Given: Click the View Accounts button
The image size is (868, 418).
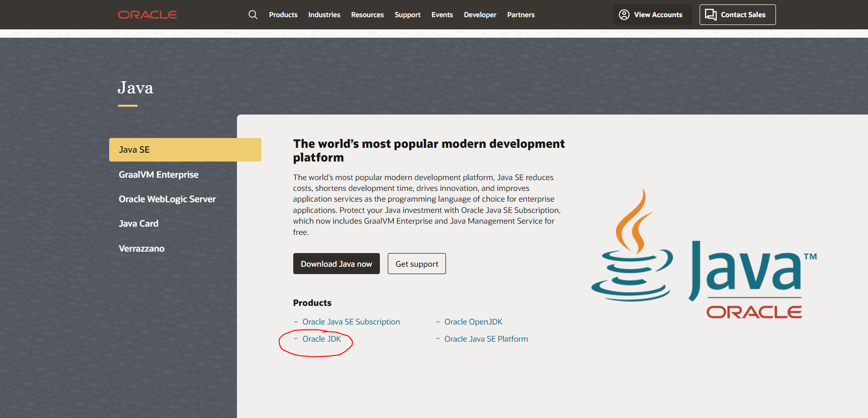Looking at the screenshot, I should click(x=652, y=15).
